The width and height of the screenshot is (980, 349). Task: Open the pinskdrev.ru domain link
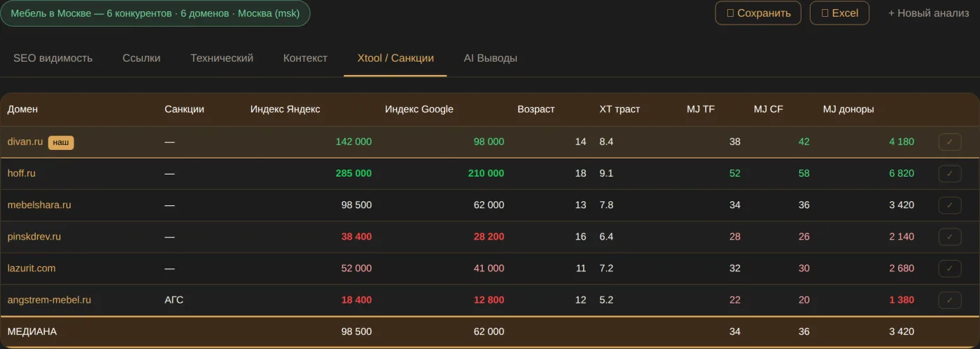pos(34,236)
